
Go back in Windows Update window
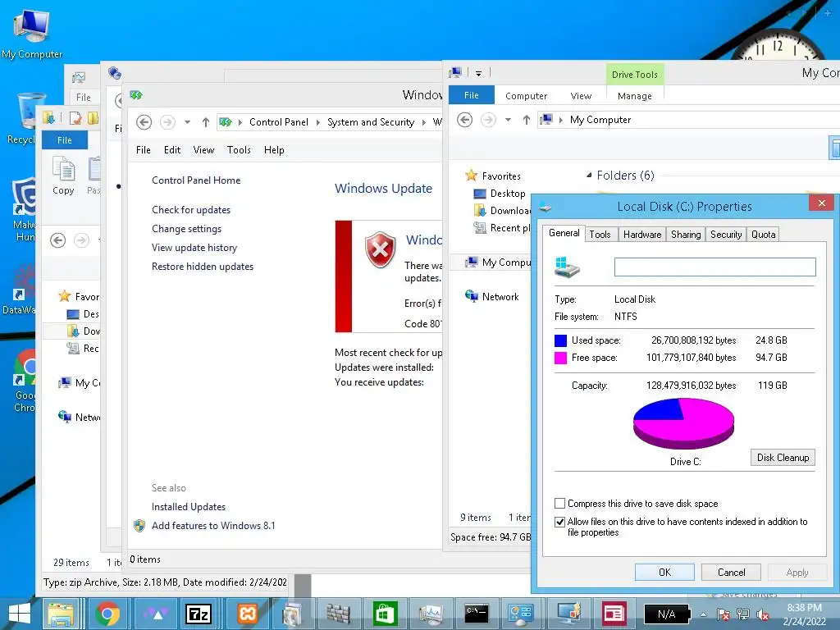(x=144, y=122)
